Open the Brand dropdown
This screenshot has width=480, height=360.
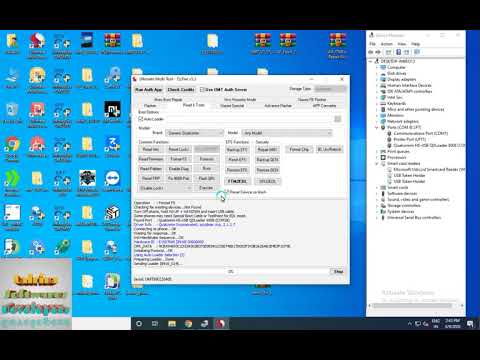[194, 133]
